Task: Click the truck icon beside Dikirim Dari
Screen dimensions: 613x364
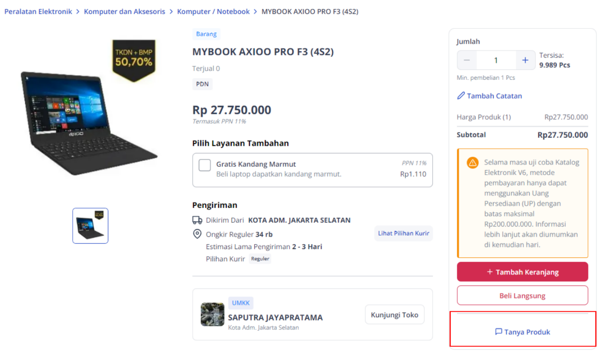Action: click(x=197, y=220)
